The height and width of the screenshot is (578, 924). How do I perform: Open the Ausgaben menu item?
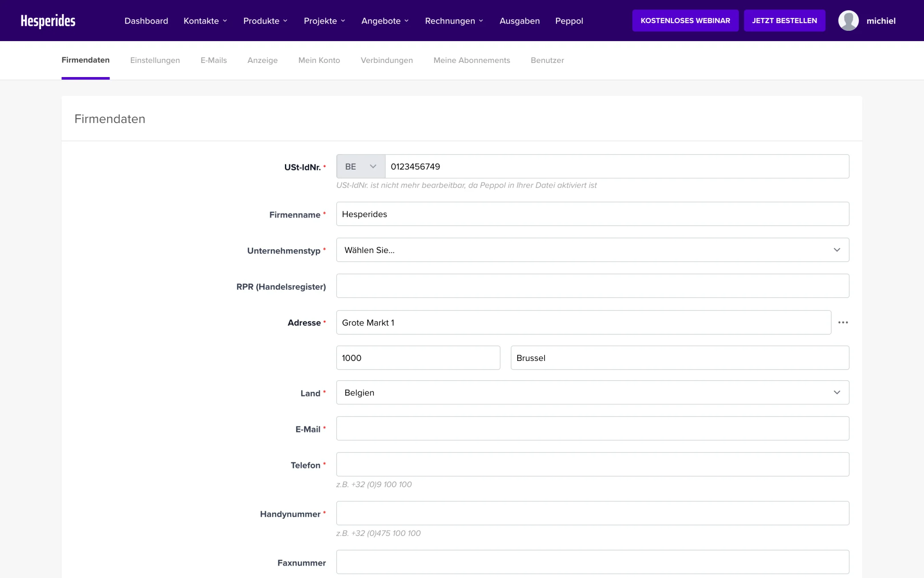point(519,21)
